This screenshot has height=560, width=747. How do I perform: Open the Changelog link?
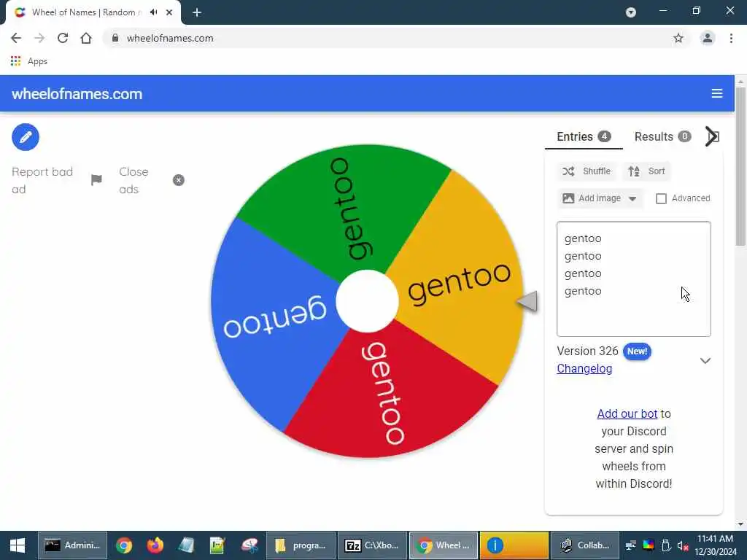pos(584,368)
